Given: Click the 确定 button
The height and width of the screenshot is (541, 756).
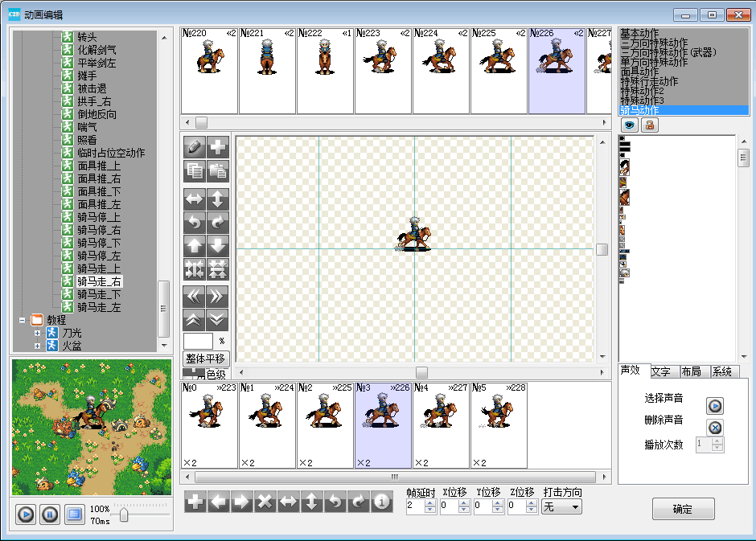Looking at the screenshot, I should [683, 509].
